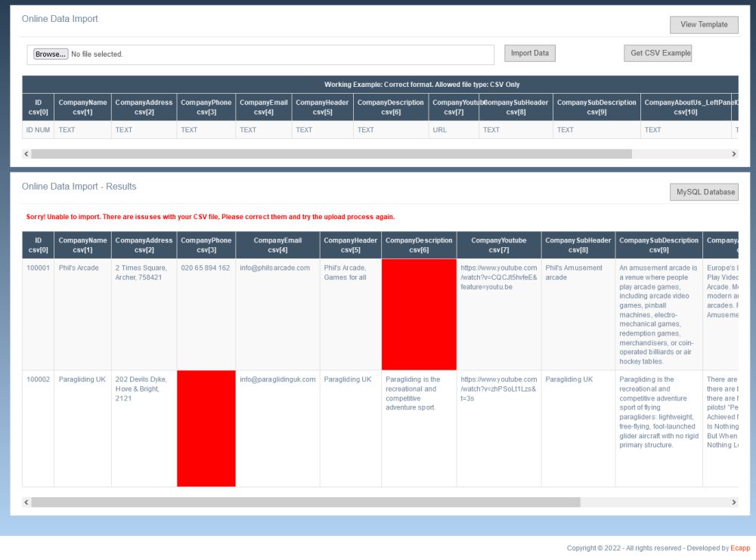Click the address 202 Devils Dyke
This screenshot has width=756, height=560.
[141, 388]
